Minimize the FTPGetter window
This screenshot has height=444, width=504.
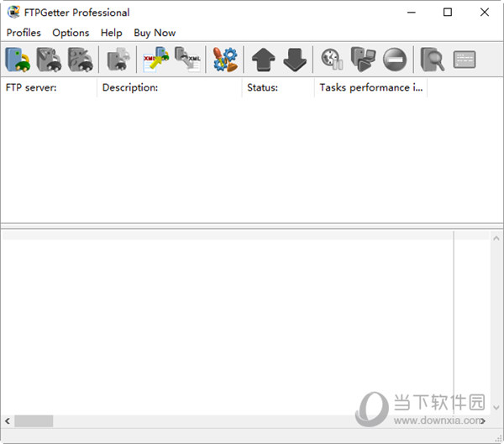[412, 13]
